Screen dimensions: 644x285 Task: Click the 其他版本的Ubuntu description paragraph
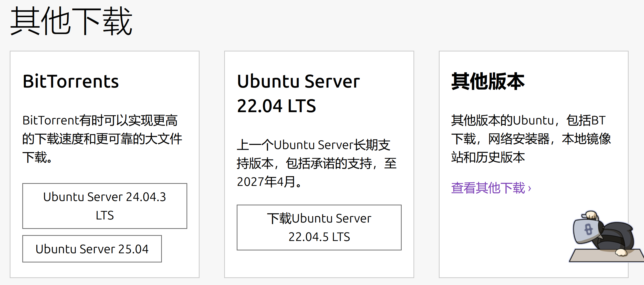[x=531, y=139]
